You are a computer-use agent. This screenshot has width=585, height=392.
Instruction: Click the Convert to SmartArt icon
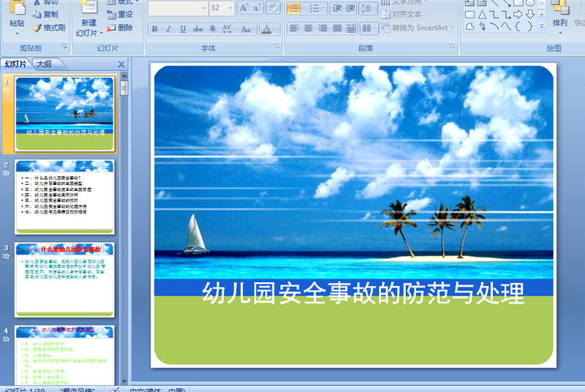point(385,28)
